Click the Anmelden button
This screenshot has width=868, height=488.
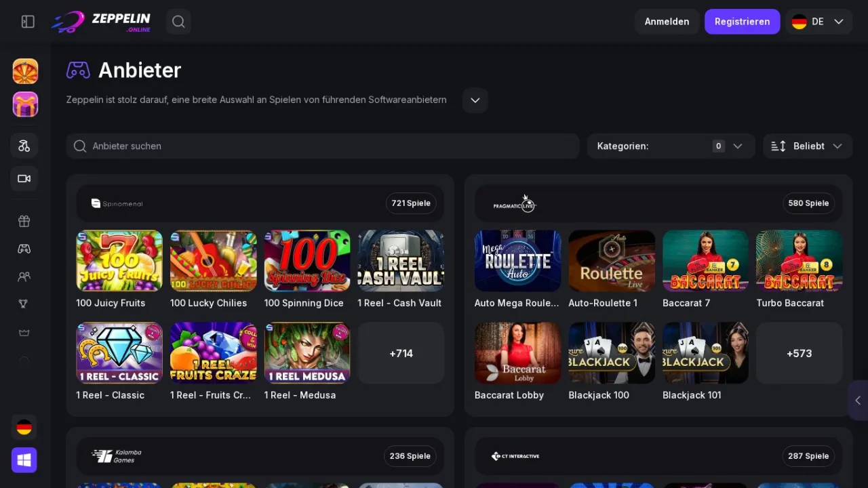click(667, 22)
